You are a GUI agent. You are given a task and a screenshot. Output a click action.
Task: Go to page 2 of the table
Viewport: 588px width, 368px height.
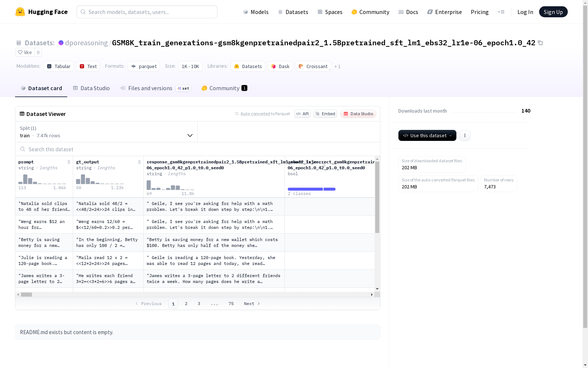click(x=186, y=304)
